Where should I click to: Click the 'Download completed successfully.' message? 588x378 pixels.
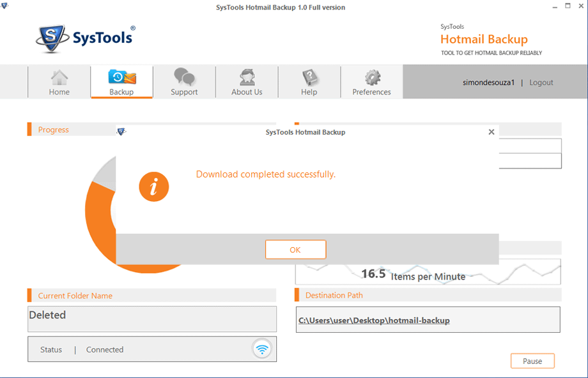coord(266,174)
